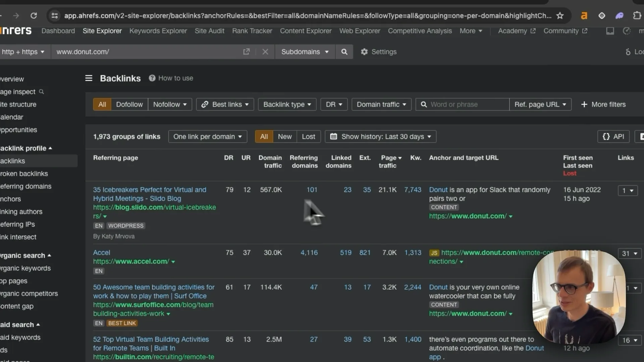644x362 pixels.
Task: Toggle sidebar with the hamburger menu icon
Action: pyautogui.click(x=89, y=78)
